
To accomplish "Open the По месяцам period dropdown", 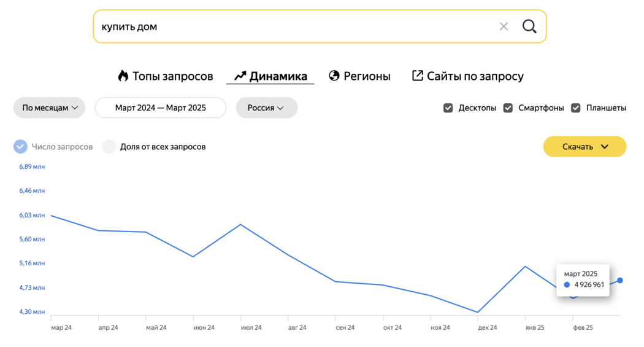I will (x=49, y=107).
